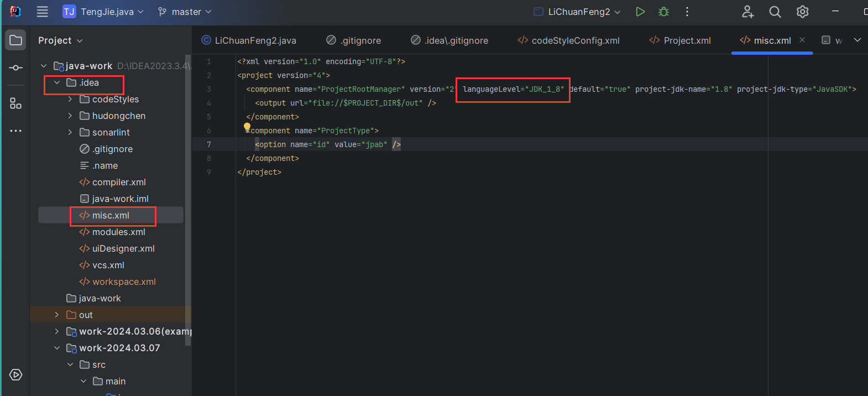Select the java-work subfolder
The height and width of the screenshot is (396, 868).
click(93, 298)
